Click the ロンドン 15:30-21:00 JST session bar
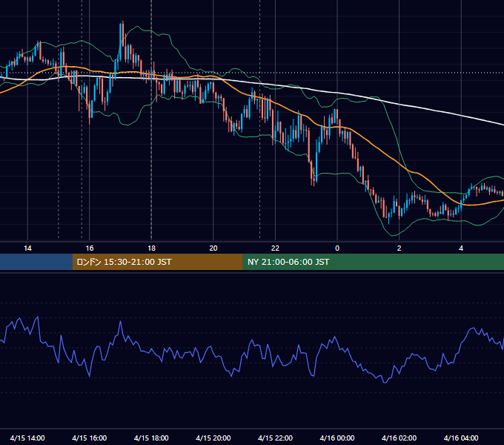504x445 pixels. point(157,262)
